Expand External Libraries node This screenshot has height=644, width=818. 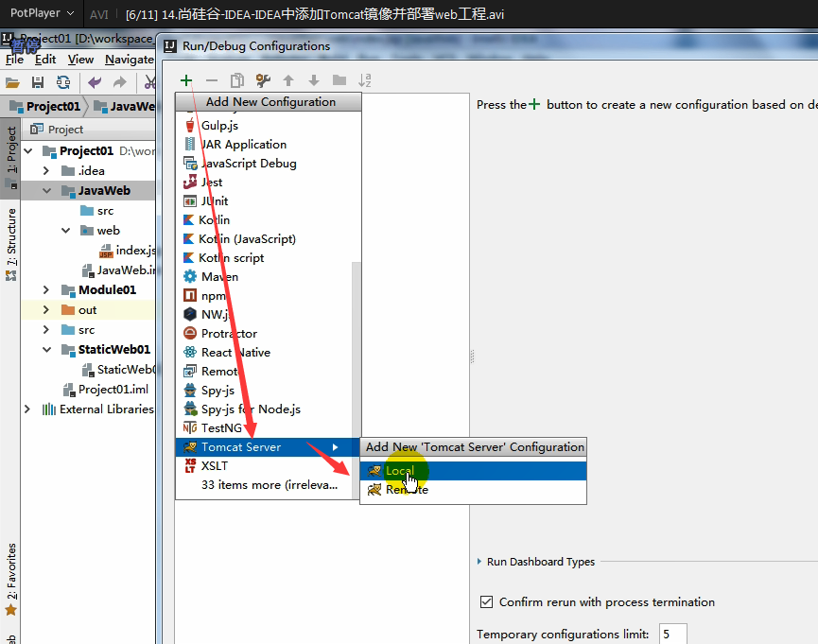point(27,409)
